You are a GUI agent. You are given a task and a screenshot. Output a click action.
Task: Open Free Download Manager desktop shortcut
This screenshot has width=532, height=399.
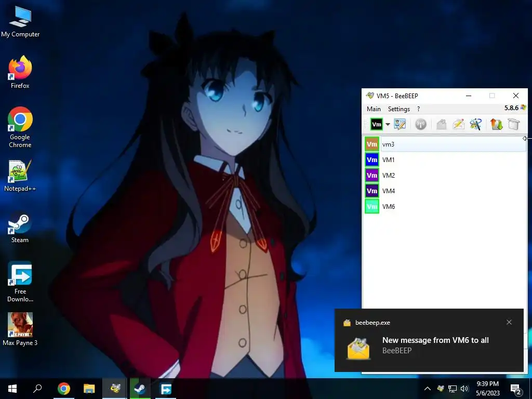[x=20, y=282]
